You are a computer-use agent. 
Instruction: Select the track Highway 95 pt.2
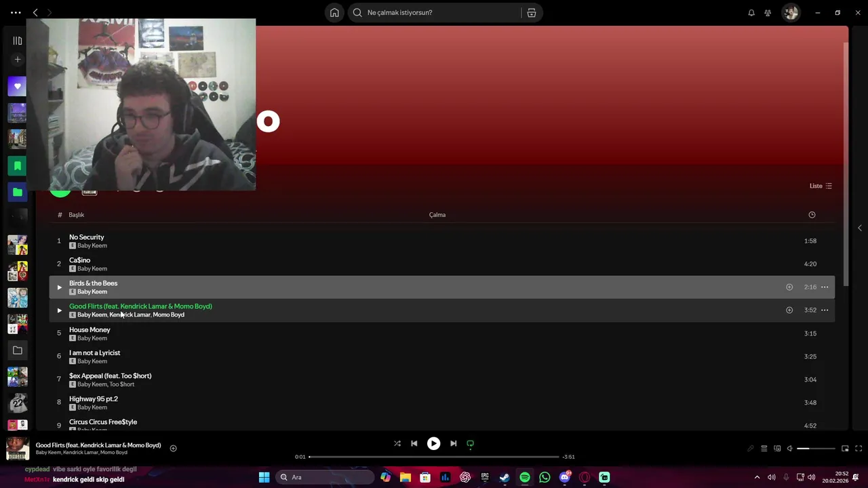[x=441, y=403]
